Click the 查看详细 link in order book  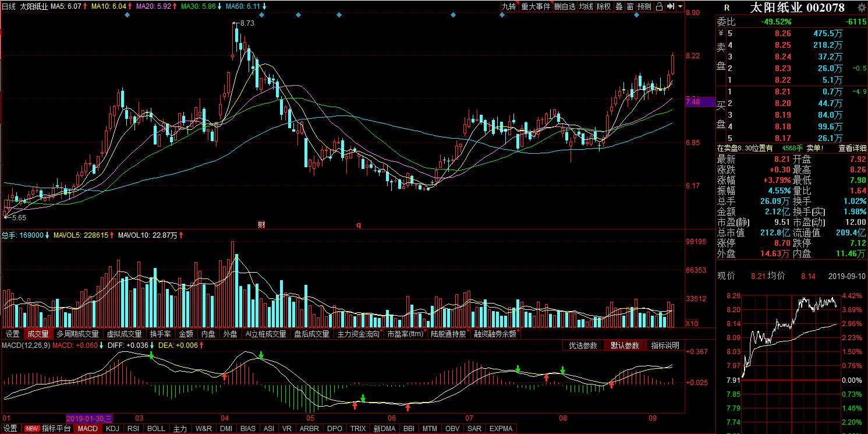click(x=852, y=148)
